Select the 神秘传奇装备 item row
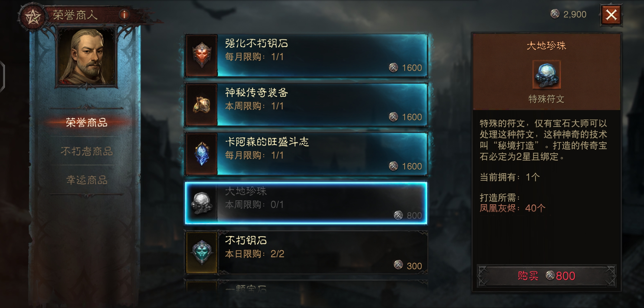The height and width of the screenshot is (308, 644). pos(306,105)
